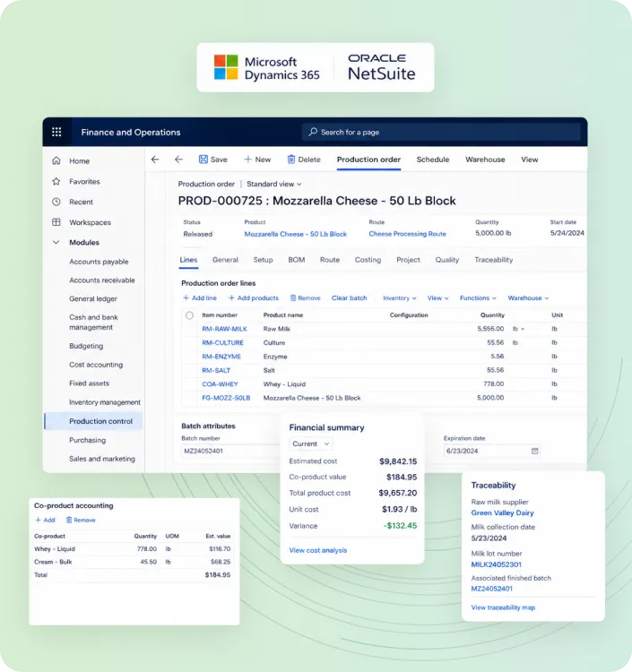Click the Delete trash icon in toolbar
Screen dimensions: 632x672
coord(291,159)
